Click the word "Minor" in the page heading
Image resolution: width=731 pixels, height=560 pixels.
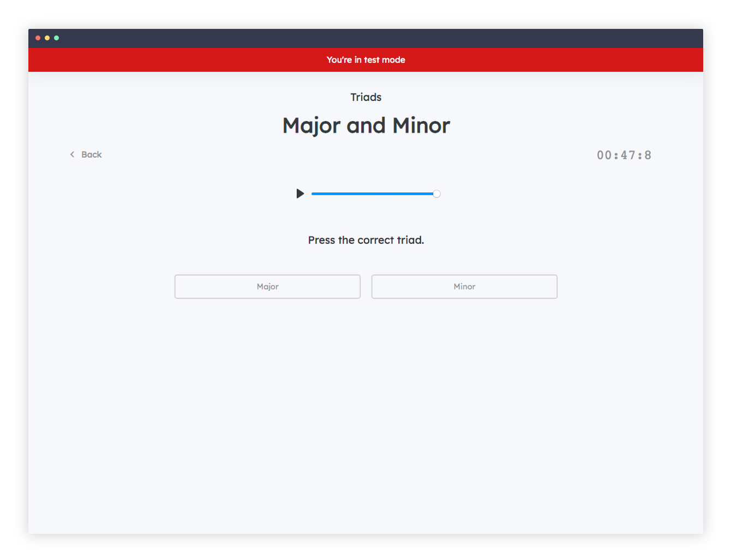(x=421, y=125)
